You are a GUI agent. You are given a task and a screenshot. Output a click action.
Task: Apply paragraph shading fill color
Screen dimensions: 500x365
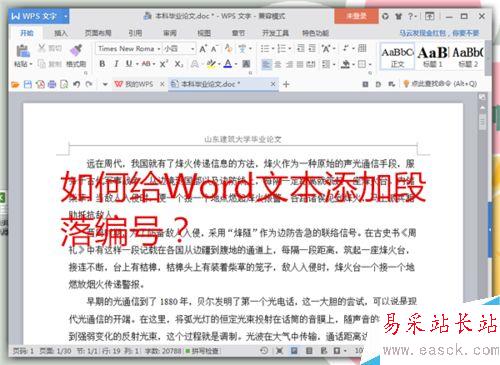[x=345, y=64]
